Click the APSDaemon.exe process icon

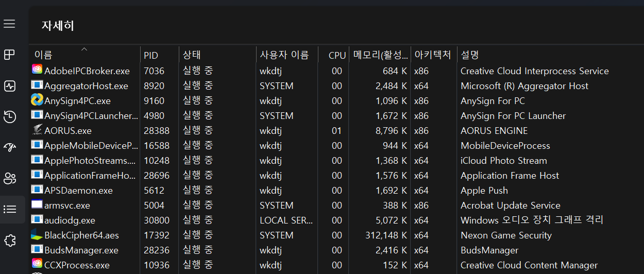[37, 189]
